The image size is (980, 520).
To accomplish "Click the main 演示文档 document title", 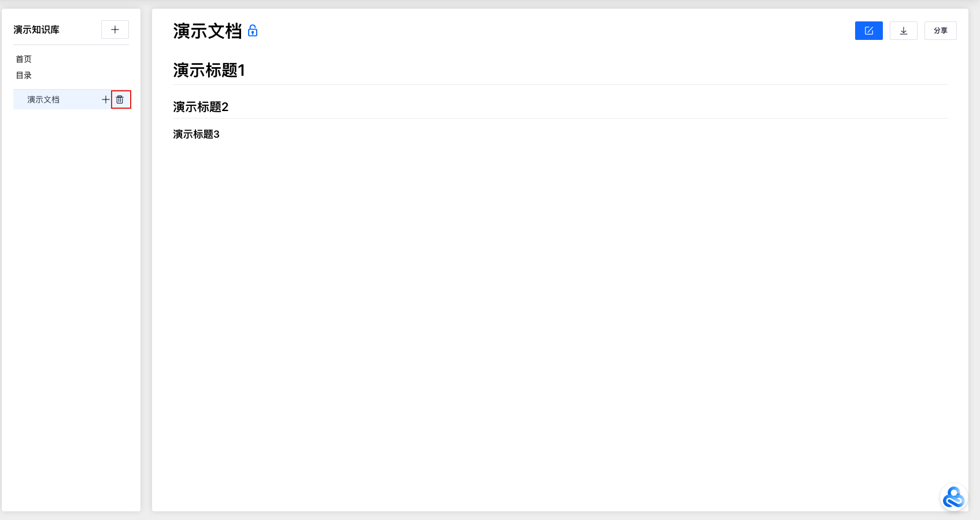I will pyautogui.click(x=207, y=31).
